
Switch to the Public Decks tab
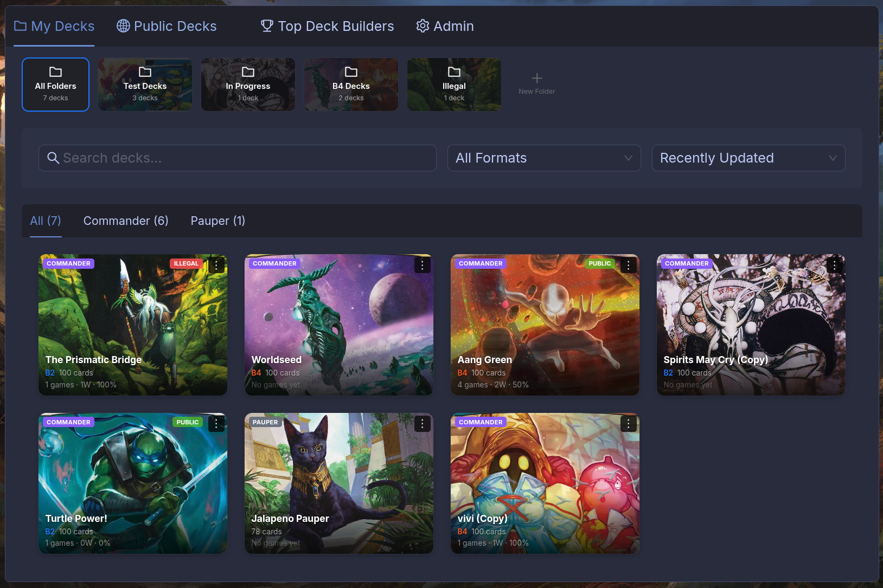pyautogui.click(x=167, y=26)
